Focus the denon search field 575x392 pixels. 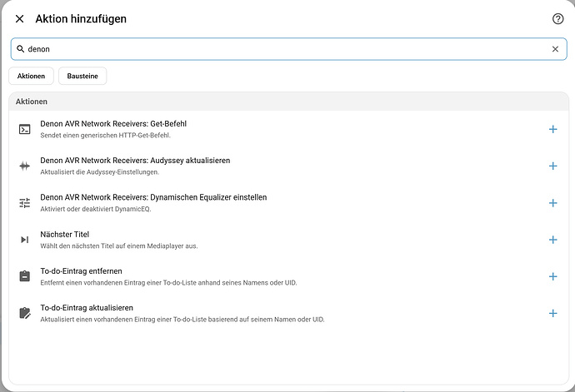[x=288, y=49]
